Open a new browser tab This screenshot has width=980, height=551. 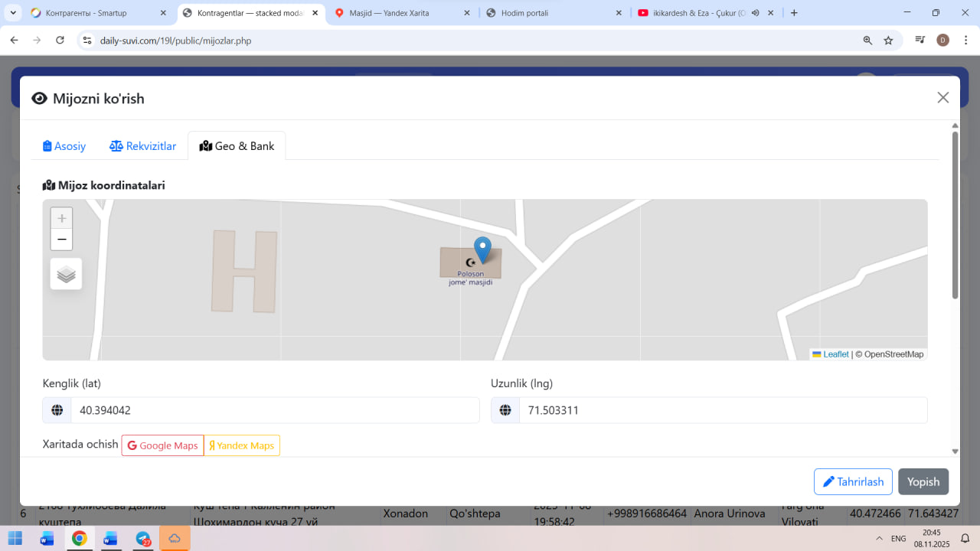click(794, 13)
